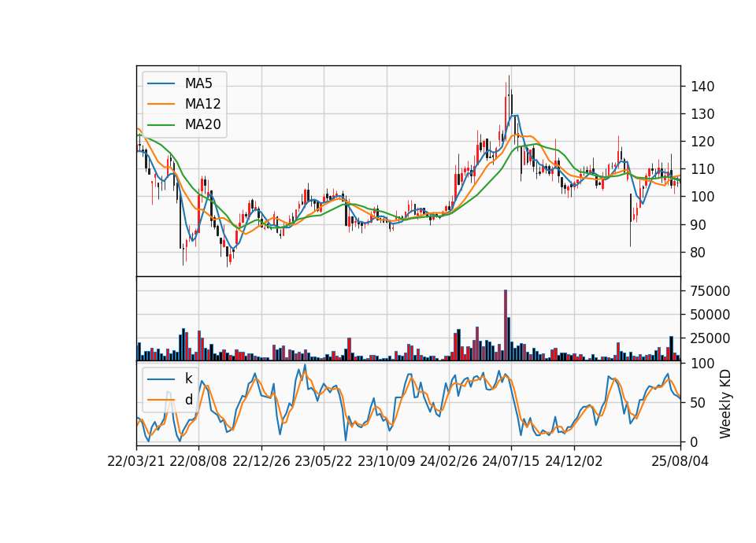Click the 24/02/26 date label
Image resolution: width=756 pixels, height=543 pixels.
tap(449, 461)
